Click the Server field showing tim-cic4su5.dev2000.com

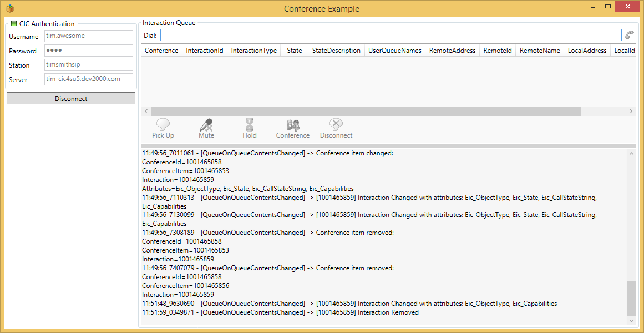click(88, 79)
